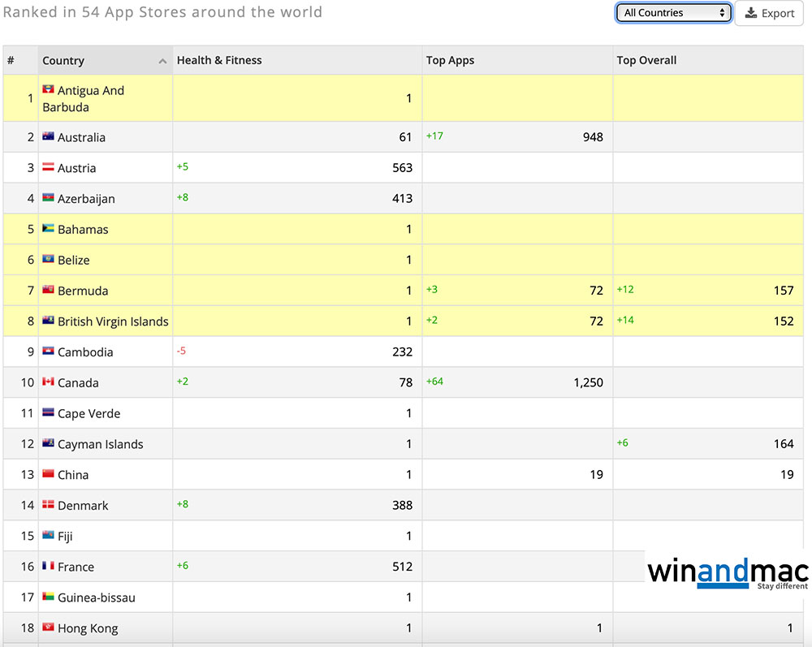
Task: Click the Hong Kong flag icon
Action: [48, 628]
